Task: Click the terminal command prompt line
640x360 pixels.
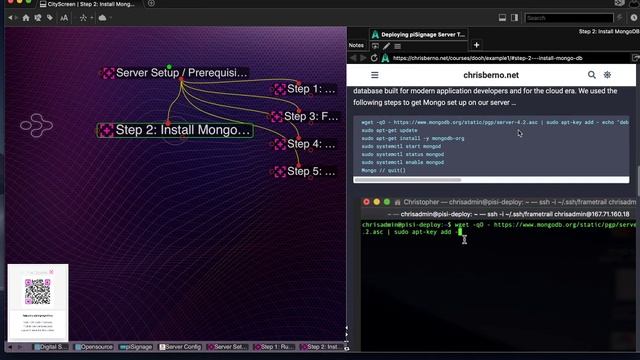Action: [x=498, y=229]
